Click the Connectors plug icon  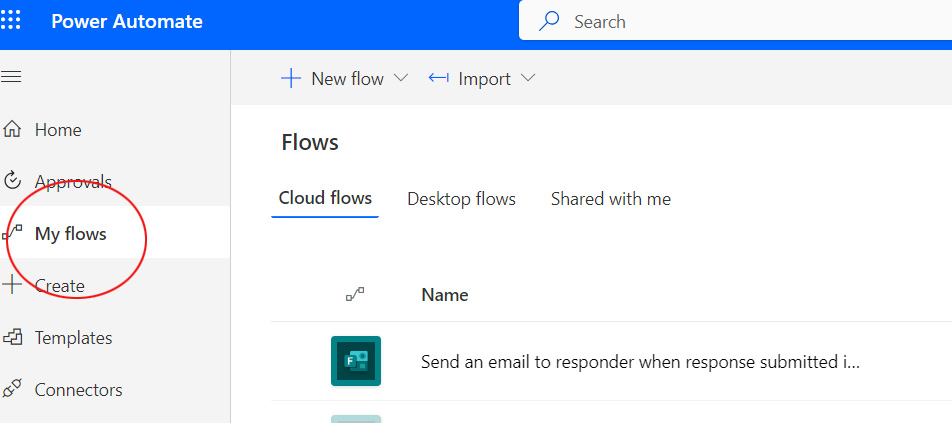click(13, 390)
